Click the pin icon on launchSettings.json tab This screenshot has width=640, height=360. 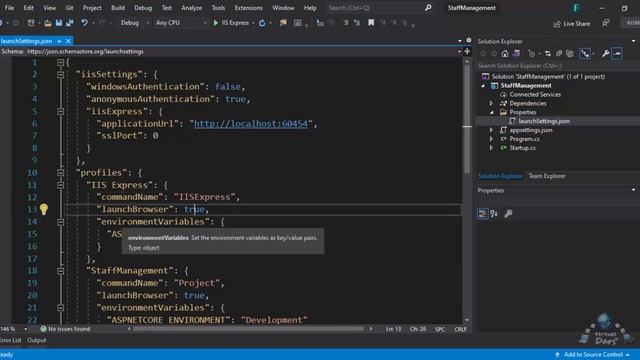coord(59,41)
